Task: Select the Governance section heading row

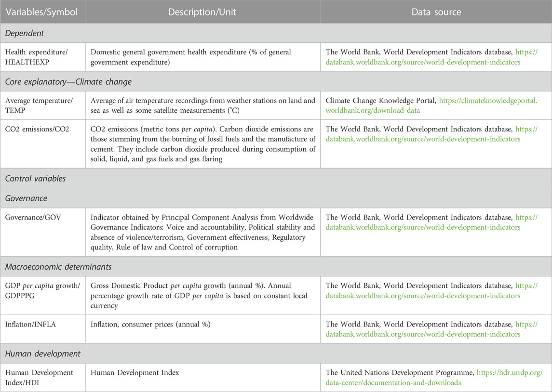Action: tap(276, 198)
